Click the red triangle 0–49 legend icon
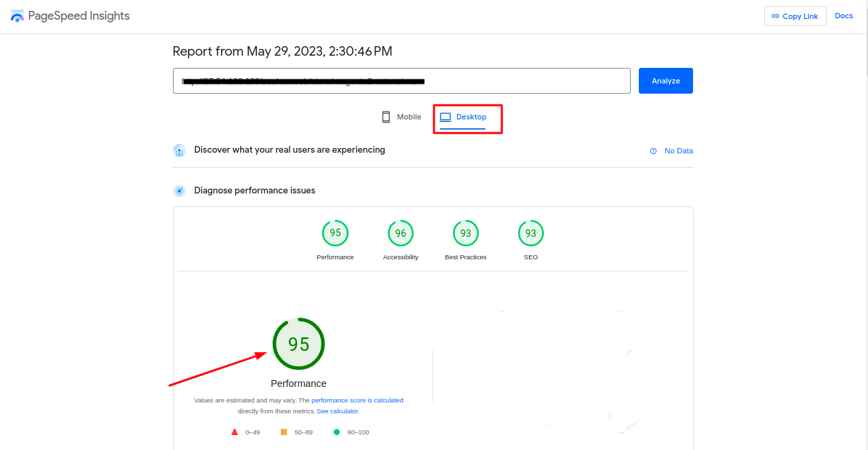 [x=235, y=432]
